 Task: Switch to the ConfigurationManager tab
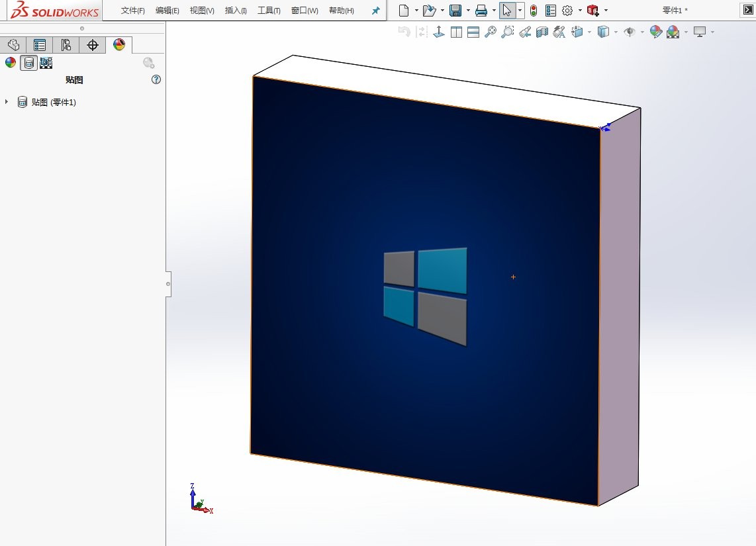coord(66,45)
